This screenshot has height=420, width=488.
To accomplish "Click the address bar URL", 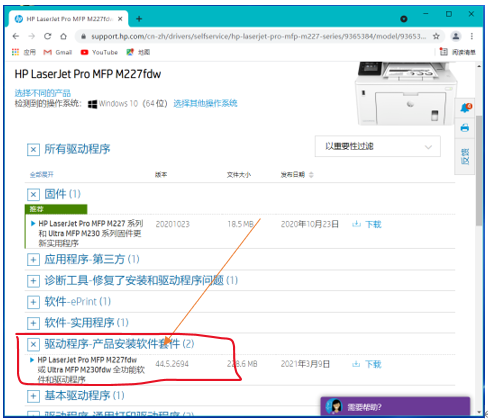I will (258, 36).
